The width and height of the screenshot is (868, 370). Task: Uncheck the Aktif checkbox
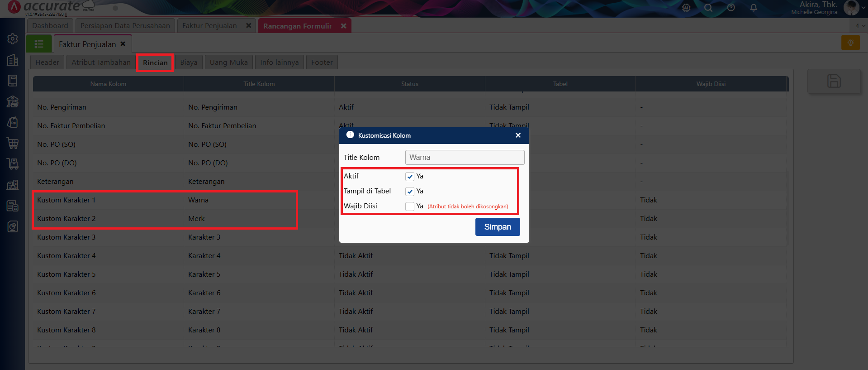(410, 177)
